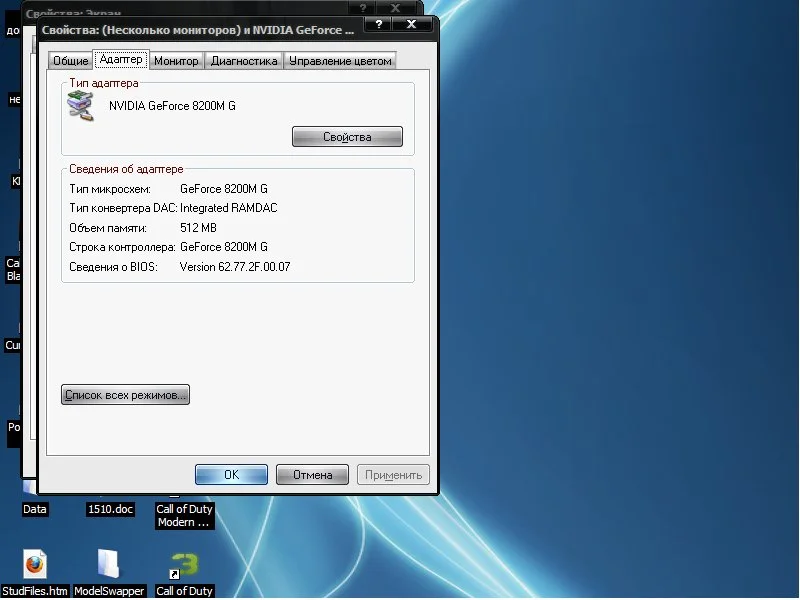Click the 512 MB memory value
This screenshot has height=600, width=800.
click(x=198, y=228)
